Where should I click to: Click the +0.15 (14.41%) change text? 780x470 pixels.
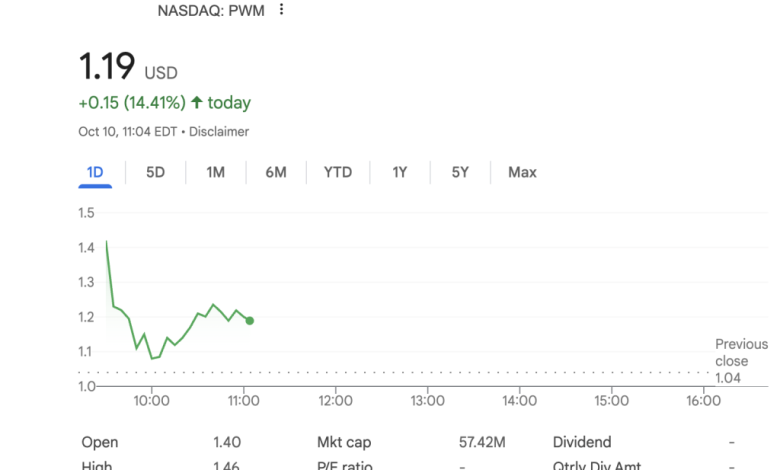tap(131, 103)
